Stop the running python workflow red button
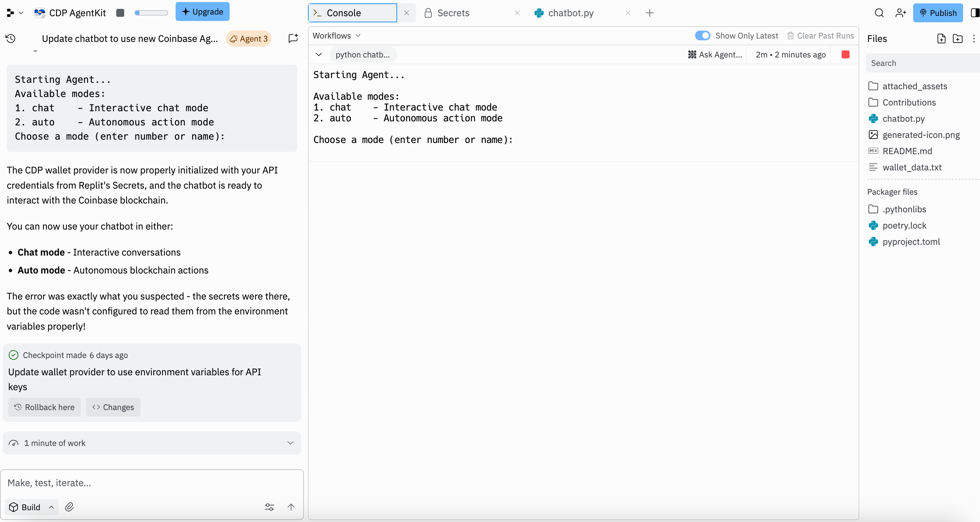The image size is (980, 522). point(845,54)
